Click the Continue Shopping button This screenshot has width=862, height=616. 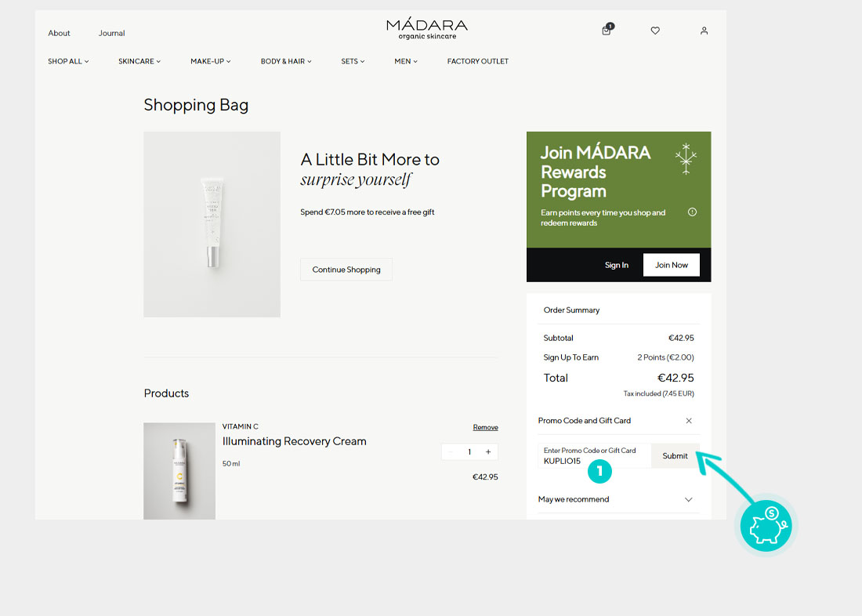[x=346, y=270]
